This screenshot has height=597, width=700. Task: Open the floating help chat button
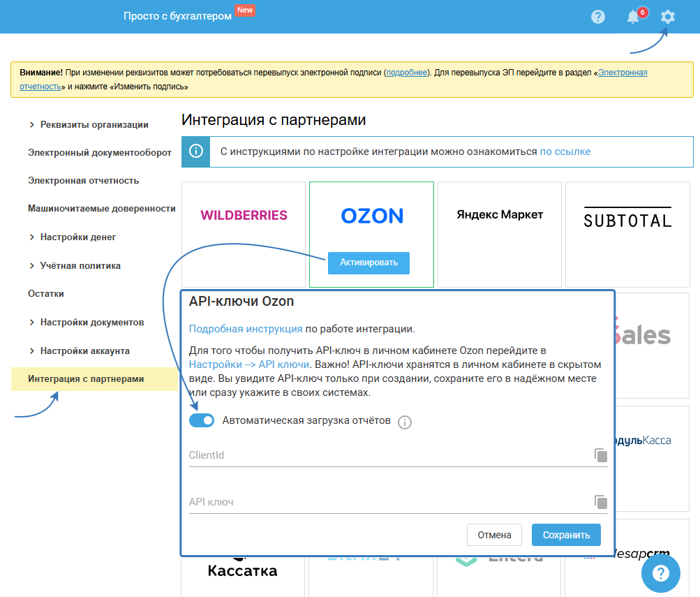point(660,573)
